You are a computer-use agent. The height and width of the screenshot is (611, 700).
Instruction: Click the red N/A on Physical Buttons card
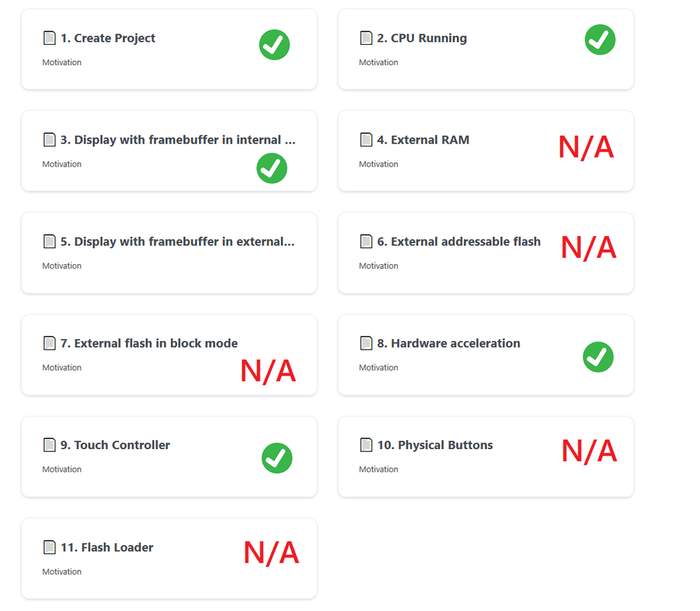589,451
